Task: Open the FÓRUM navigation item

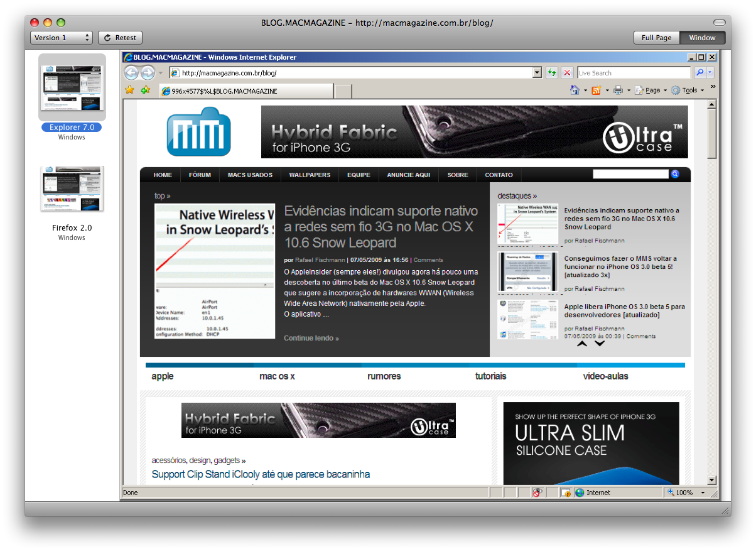Action: [x=200, y=175]
